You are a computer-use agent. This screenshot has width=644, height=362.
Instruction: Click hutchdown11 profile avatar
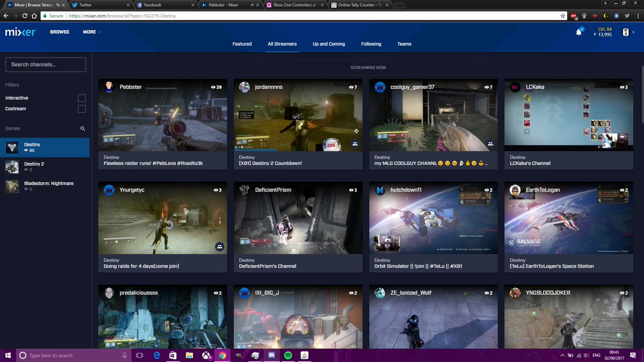click(x=379, y=190)
